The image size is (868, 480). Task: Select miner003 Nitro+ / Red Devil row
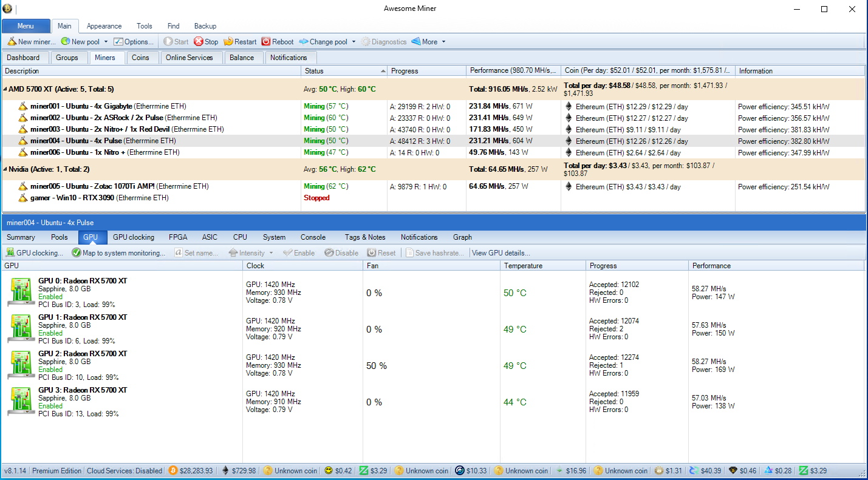point(434,129)
